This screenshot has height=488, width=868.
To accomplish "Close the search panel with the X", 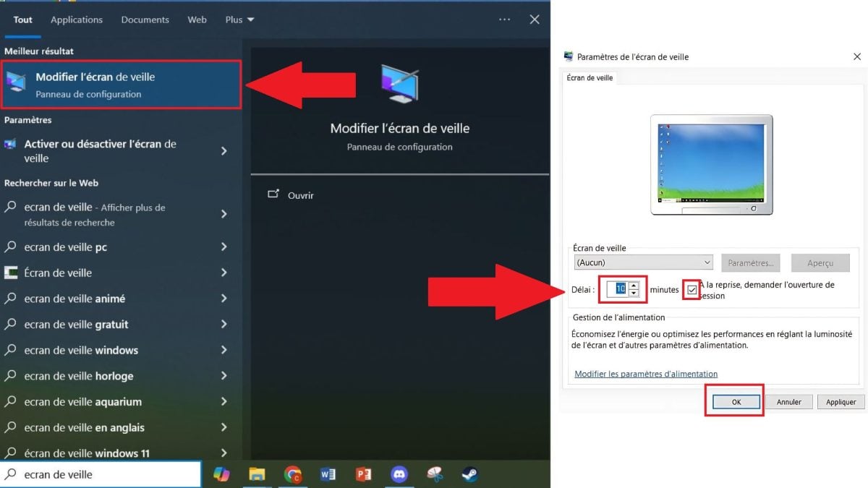I will (535, 20).
